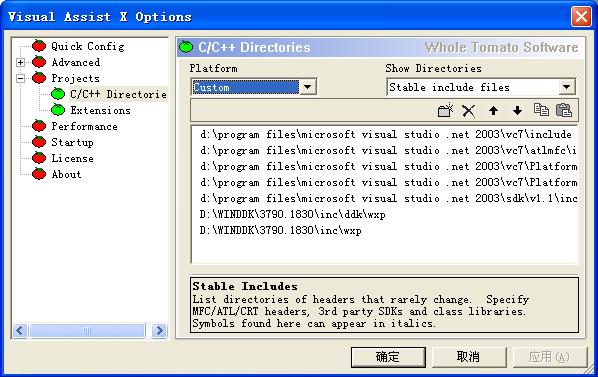The height and width of the screenshot is (377, 598).
Task: Close the Visual Assist X Options dialog
Action: (581, 16)
